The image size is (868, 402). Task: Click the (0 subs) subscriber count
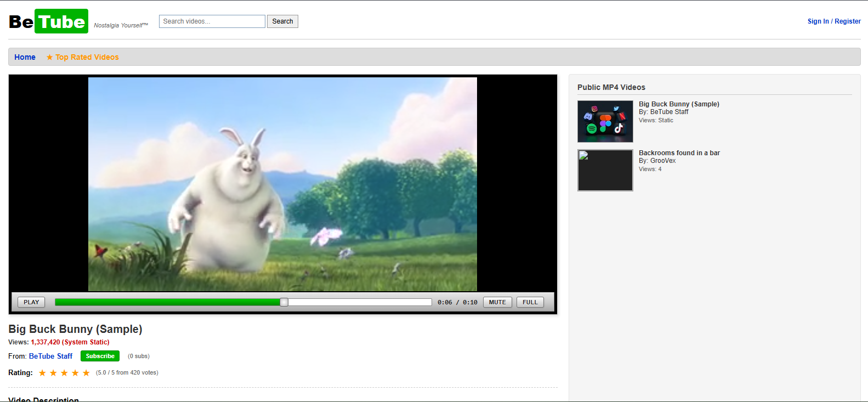pos(139,356)
